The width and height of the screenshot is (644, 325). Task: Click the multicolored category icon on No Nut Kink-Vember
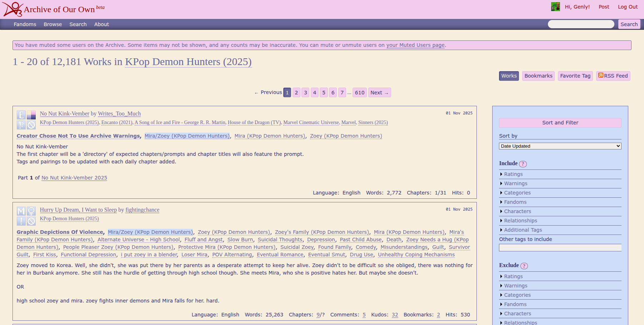(31, 115)
